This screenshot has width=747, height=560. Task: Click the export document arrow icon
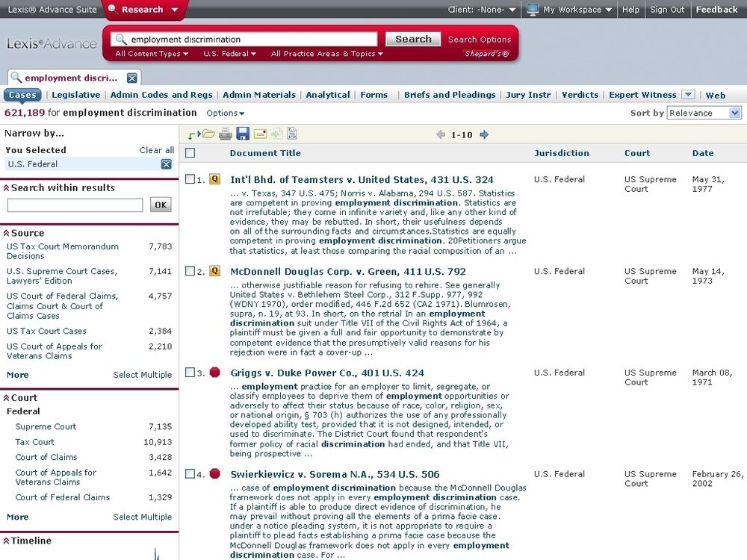click(x=277, y=134)
